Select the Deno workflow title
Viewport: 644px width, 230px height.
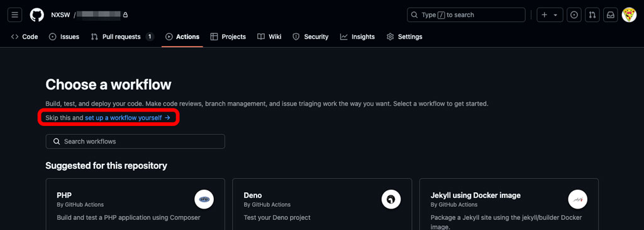point(253,195)
